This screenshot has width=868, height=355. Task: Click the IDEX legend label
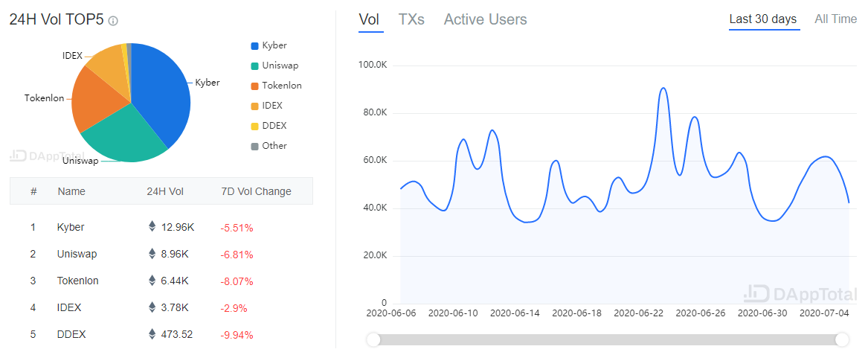coord(272,105)
